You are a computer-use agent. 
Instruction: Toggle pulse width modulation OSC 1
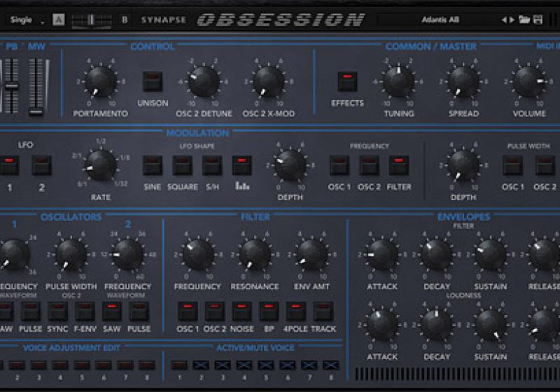[x=513, y=165]
